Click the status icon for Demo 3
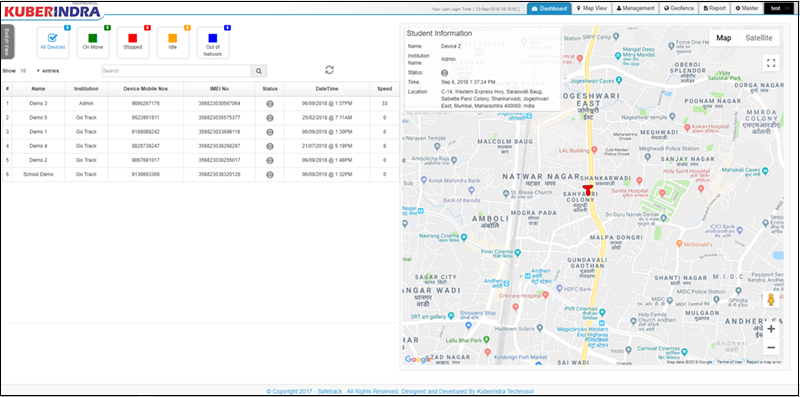800x397 pixels. [270, 104]
